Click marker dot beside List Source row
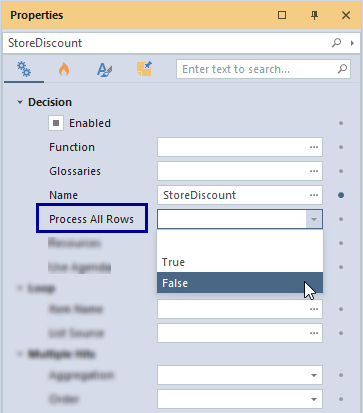Image resolution: width=363 pixels, height=413 pixels. point(341,333)
